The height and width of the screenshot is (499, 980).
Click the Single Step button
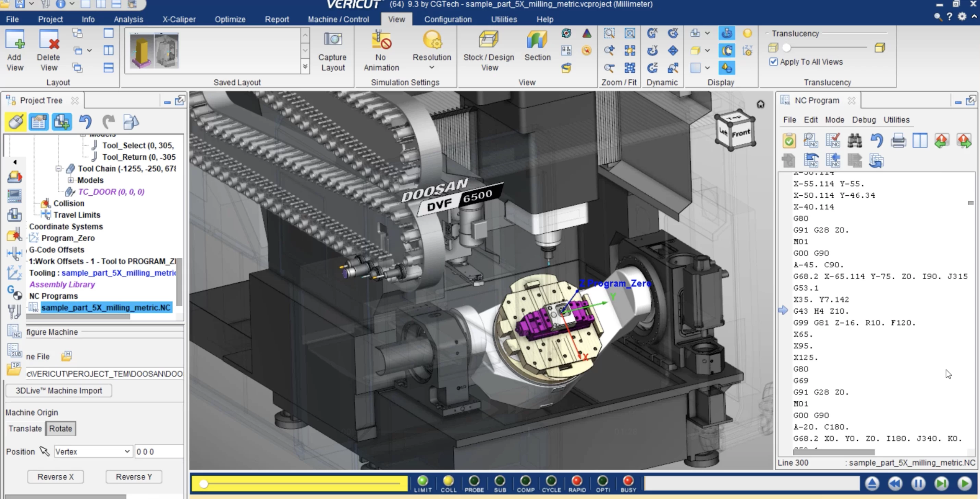coord(942,483)
